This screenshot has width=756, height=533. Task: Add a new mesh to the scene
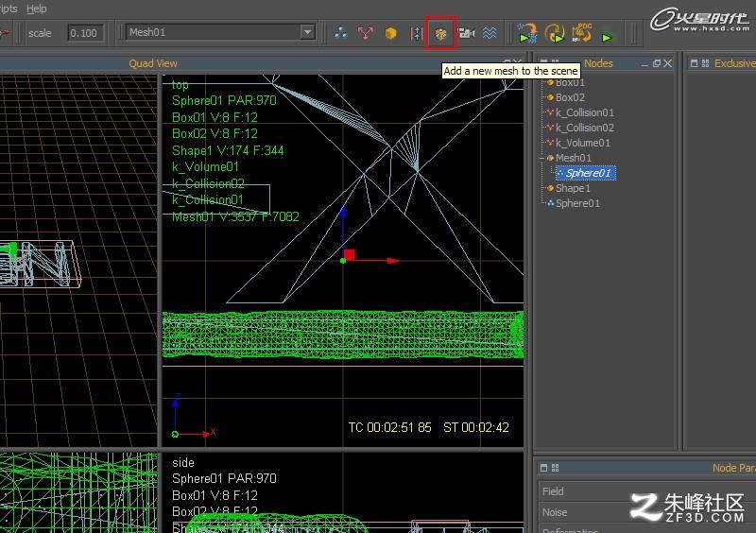(x=440, y=33)
